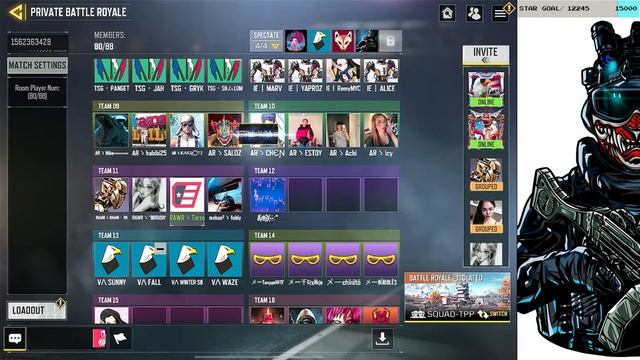The height and width of the screenshot is (360, 640).
Task: Open Battle Royale Isolated map card
Action: (457, 297)
